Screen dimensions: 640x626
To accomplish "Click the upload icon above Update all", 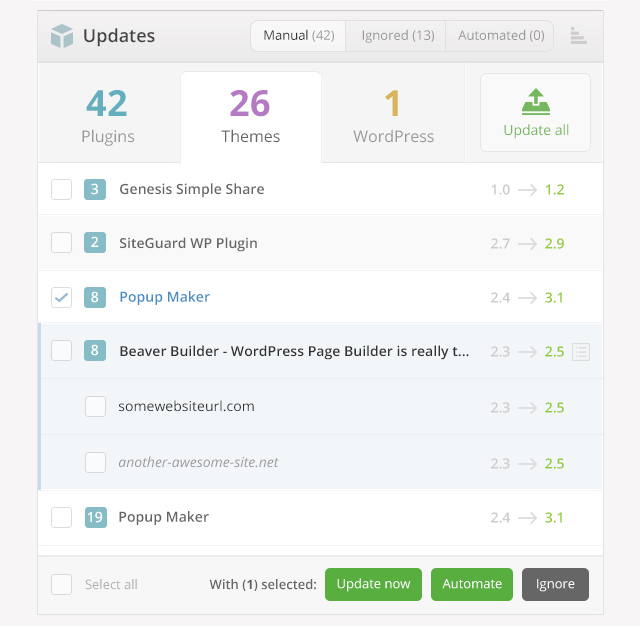I will click(535, 101).
